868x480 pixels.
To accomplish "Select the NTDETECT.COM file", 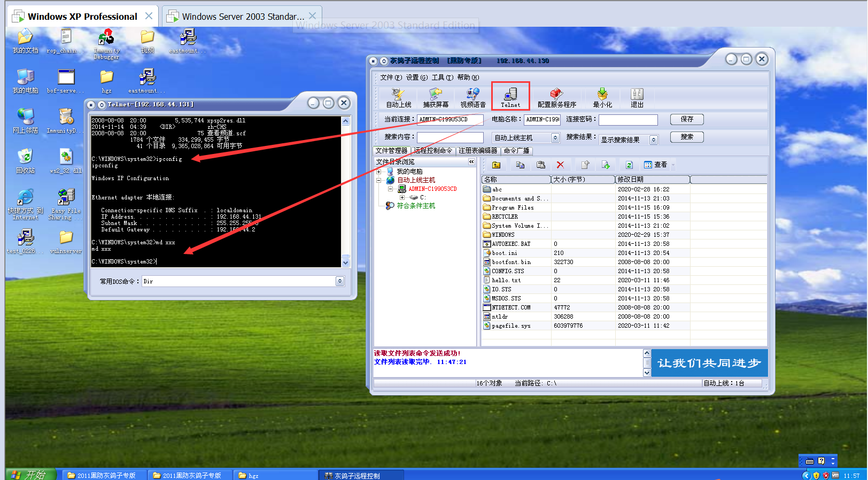I will pos(624,307).
